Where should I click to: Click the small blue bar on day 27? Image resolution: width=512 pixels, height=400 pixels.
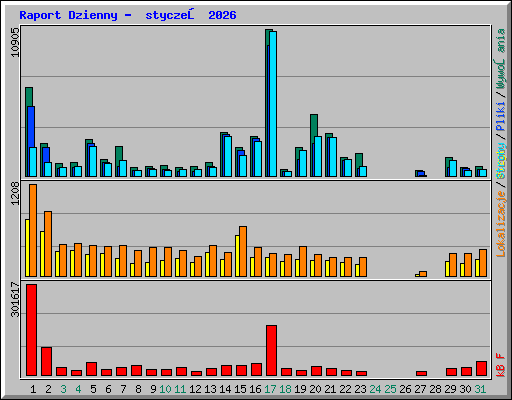click(x=421, y=173)
